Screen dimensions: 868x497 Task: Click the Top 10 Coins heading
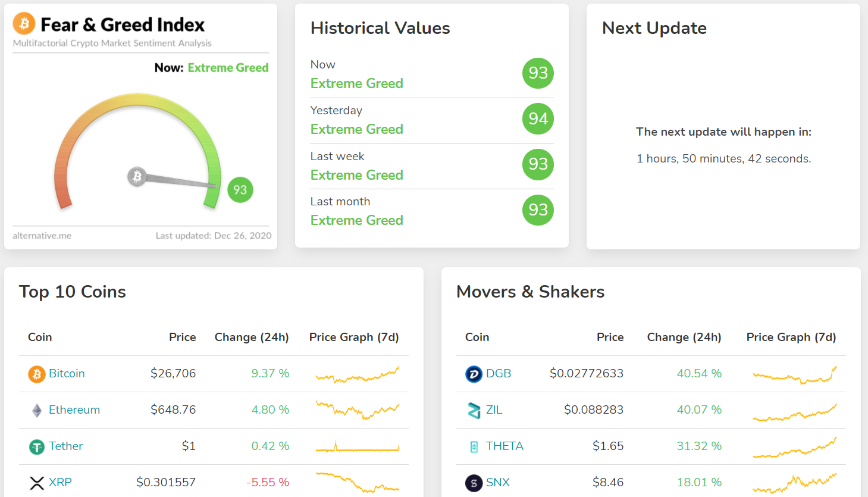pyautogui.click(x=73, y=292)
